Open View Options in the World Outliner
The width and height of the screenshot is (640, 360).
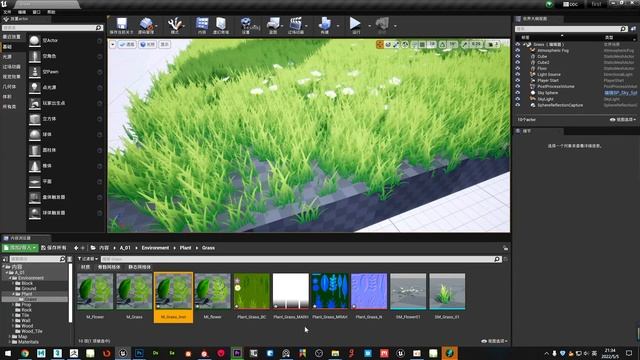click(623, 120)
